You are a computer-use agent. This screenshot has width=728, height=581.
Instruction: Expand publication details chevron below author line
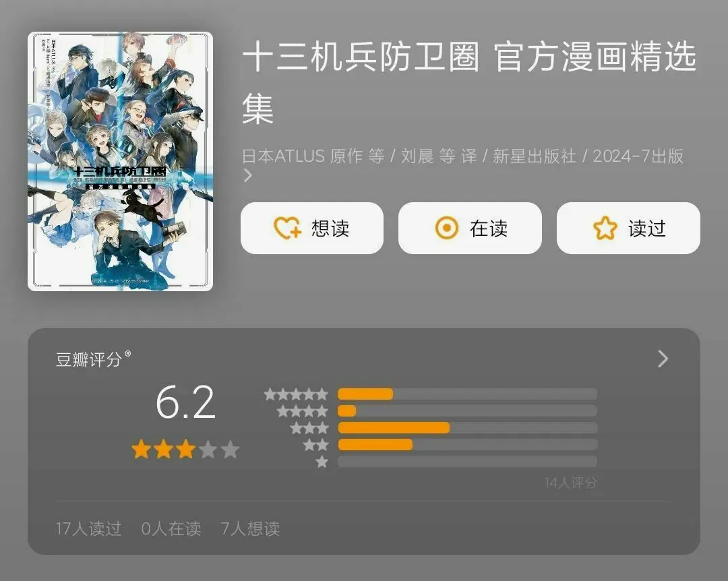(248, 175)
